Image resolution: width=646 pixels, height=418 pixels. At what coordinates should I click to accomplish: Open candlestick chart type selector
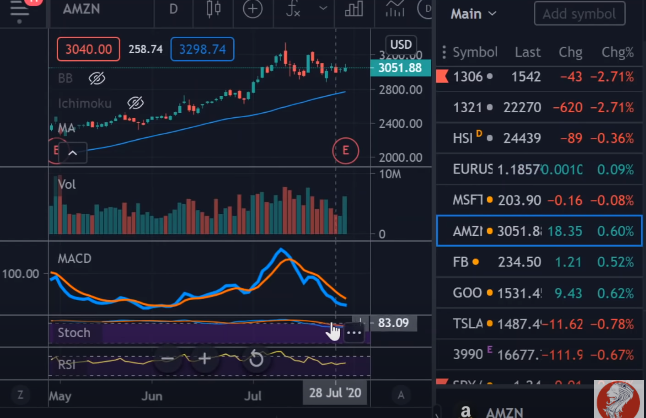[213, 9]
